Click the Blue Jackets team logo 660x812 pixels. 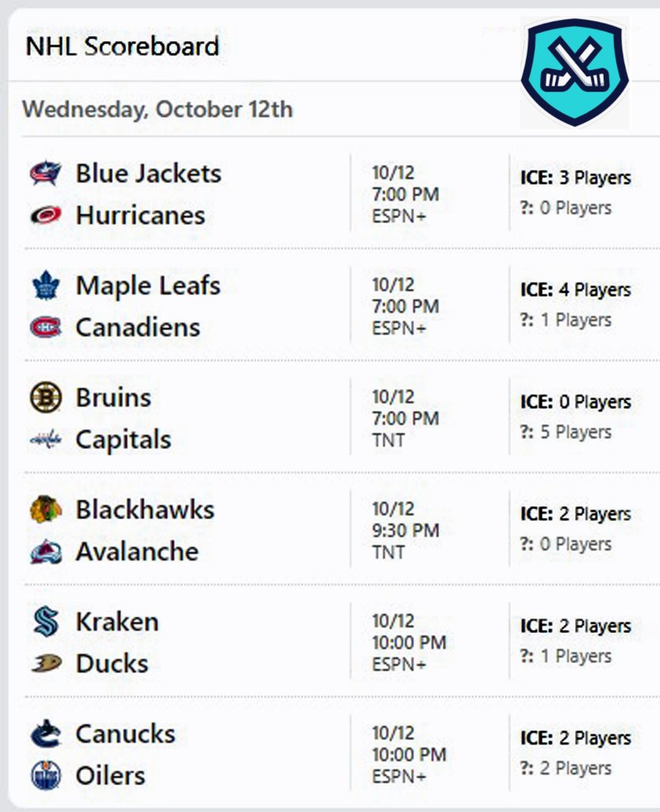[x=46, y=173]
